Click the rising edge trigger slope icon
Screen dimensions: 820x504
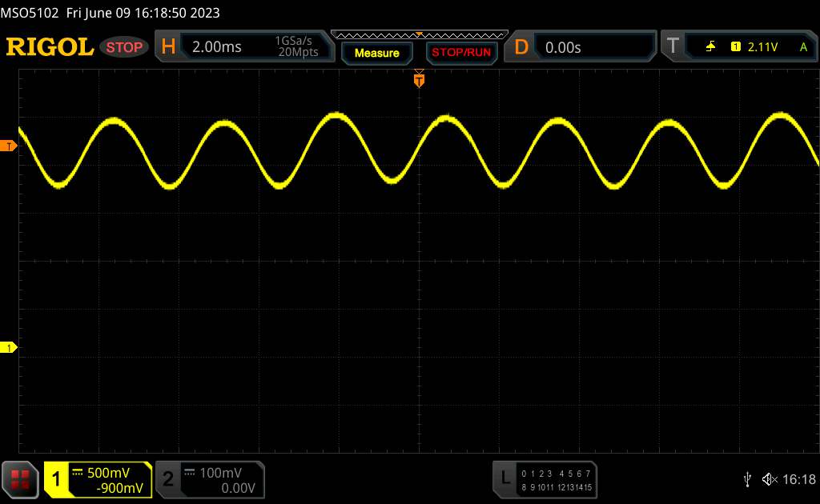click(x=710, y=46)
